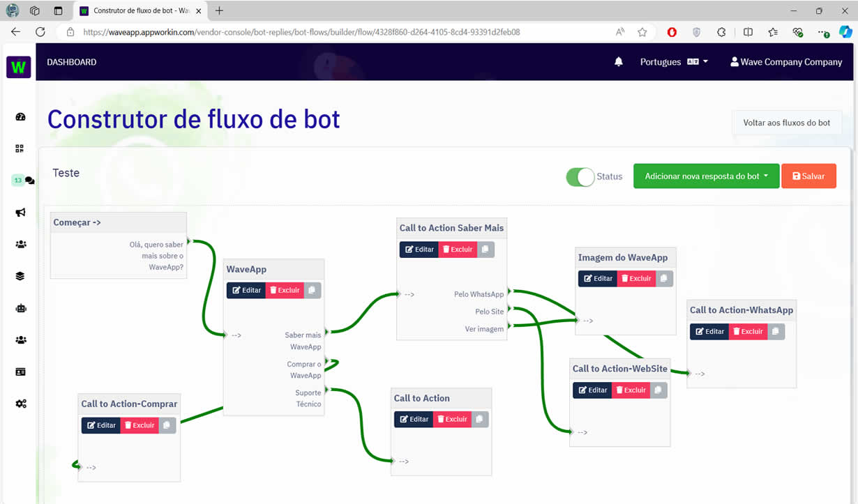Click the Saber mais WaveApp output

click(304, 341)
